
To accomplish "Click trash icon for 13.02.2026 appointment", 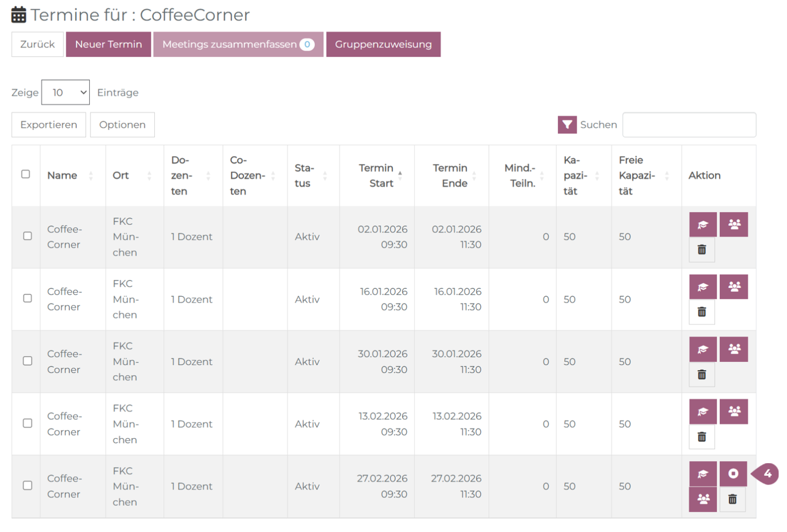I will 701,437.
